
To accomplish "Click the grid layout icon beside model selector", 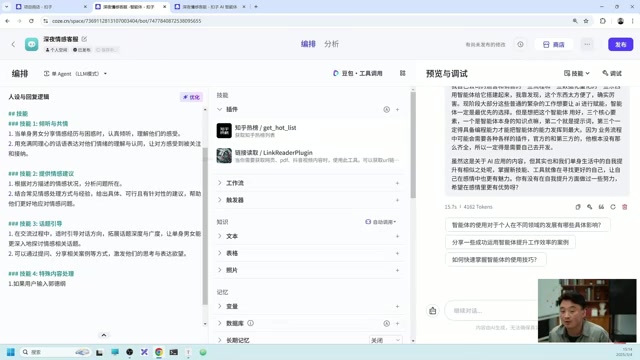I will (x=402, y=73).
